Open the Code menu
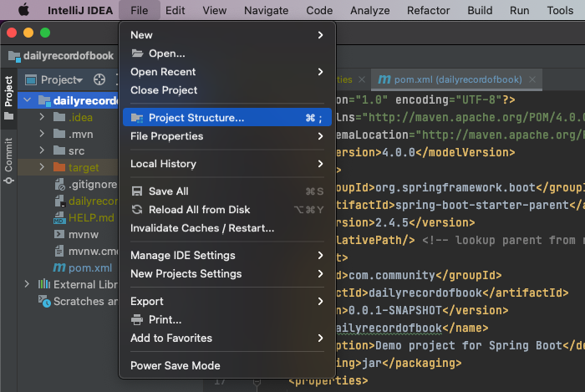Viewport: 585px width, 392px height. click(319, 10)
